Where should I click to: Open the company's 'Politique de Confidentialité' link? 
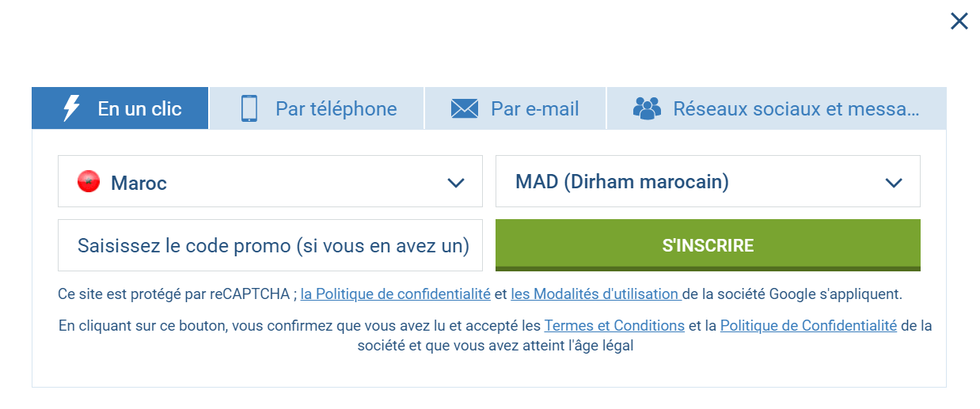[808, 326]
